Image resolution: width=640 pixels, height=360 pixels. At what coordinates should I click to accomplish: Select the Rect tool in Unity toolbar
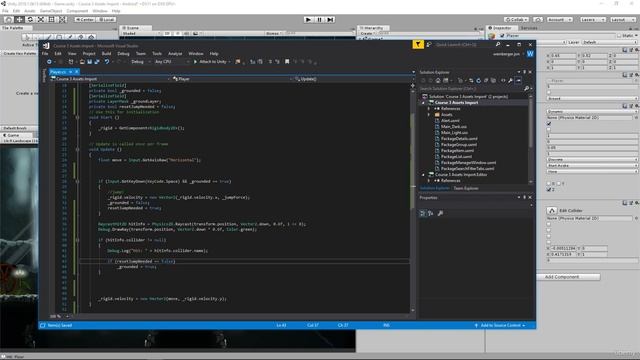[x=52, y=20]
